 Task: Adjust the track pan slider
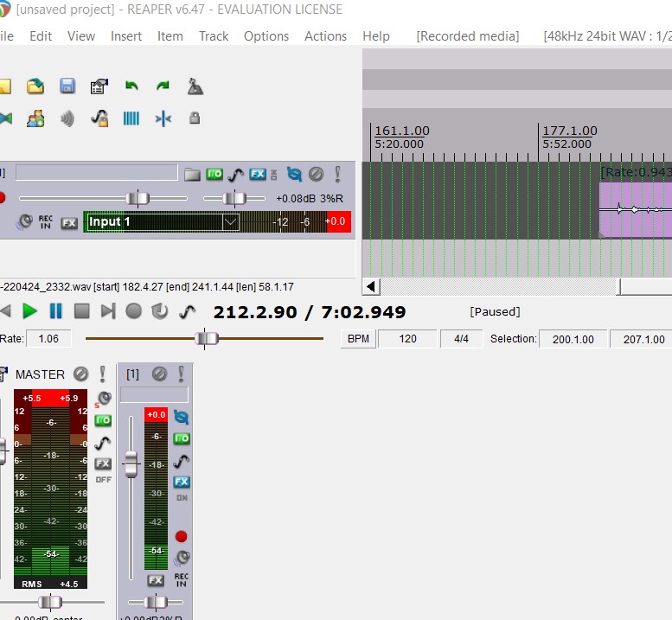coord(234,198)
